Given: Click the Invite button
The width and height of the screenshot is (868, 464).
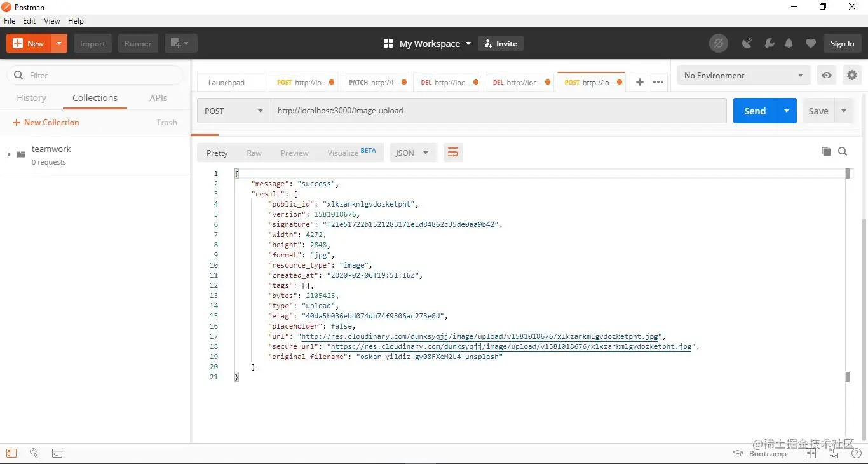Looking at the screenshot, I should click(501, 43).
